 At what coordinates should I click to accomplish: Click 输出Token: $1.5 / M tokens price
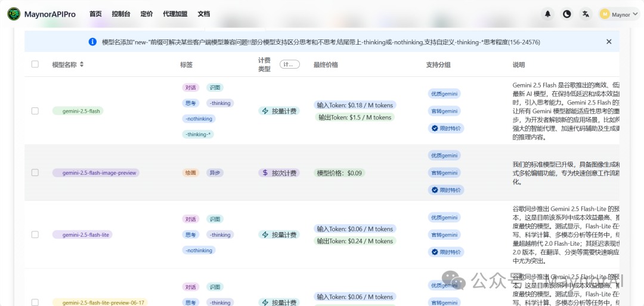[x=355, y=117]
